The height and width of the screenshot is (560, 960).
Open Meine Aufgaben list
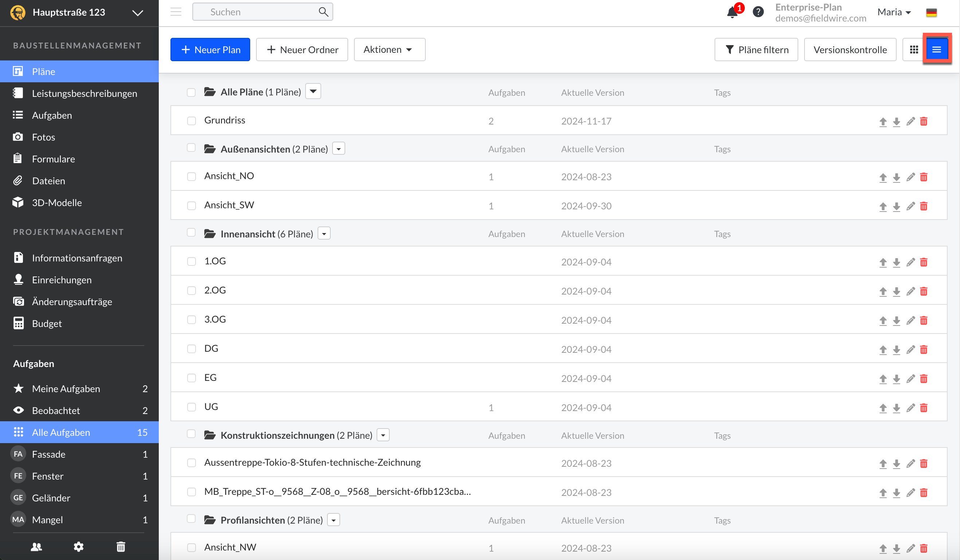point(79,389)
